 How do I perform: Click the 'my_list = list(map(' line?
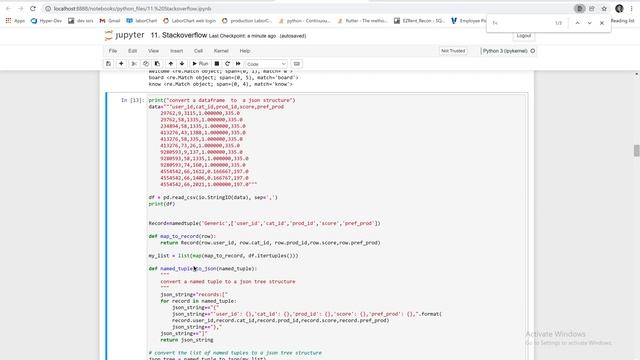[x=223, y=256]
